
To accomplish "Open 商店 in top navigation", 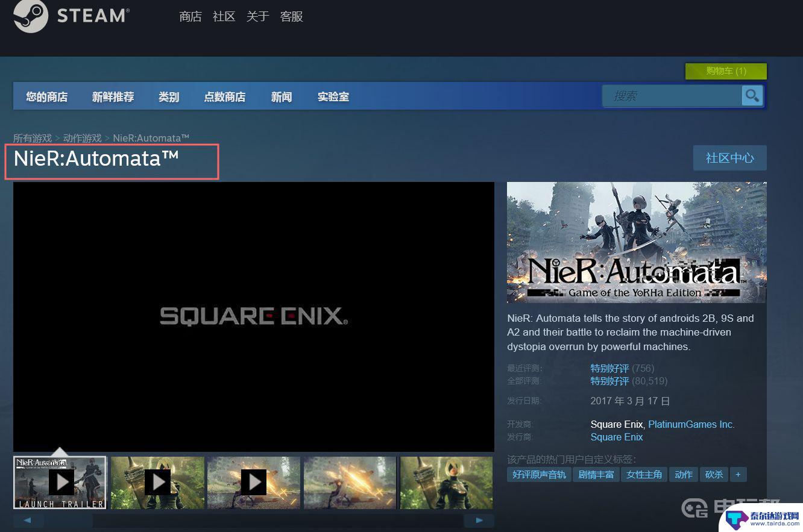I will pyautogui.click(x=191, y=17).
